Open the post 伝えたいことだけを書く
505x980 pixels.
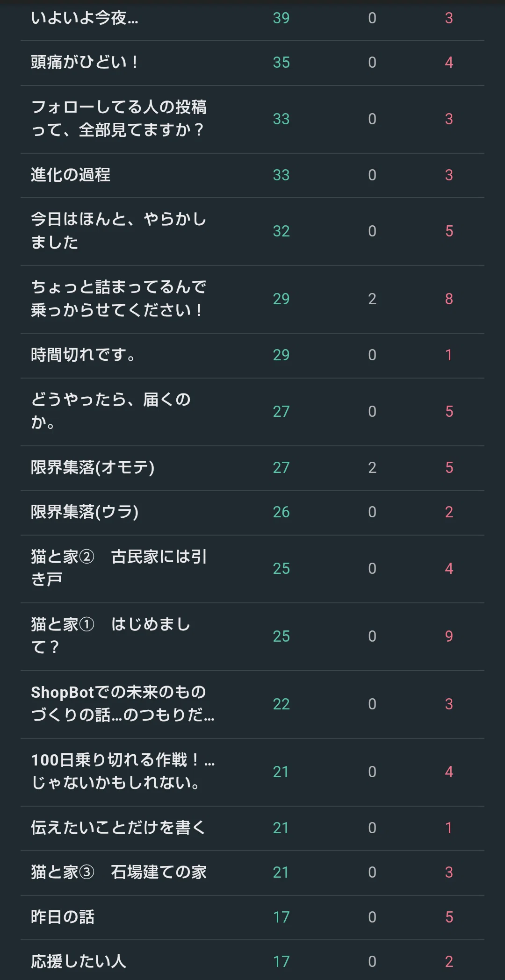click(252, 828)
